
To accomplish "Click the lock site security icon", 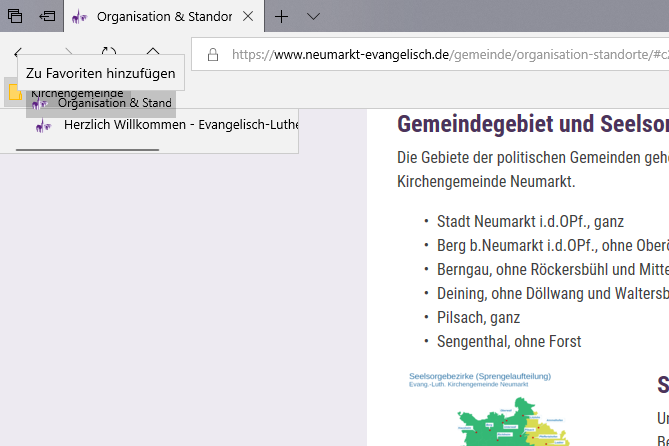I will [x=213, y=55].
